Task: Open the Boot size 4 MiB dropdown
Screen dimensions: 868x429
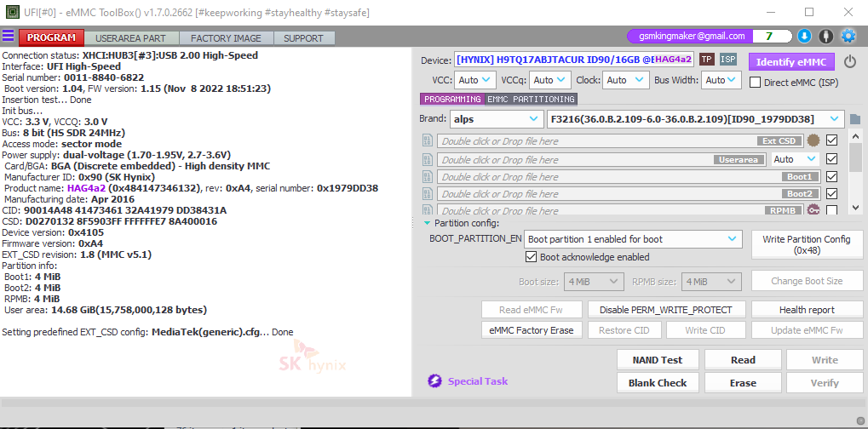Action: [x=594, y=282]
